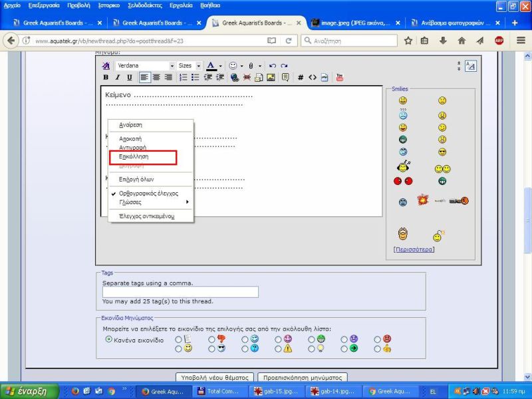The image size is (532, 399).
Task: Insert an ordered numbered list
Action: (x=183, y=77)
